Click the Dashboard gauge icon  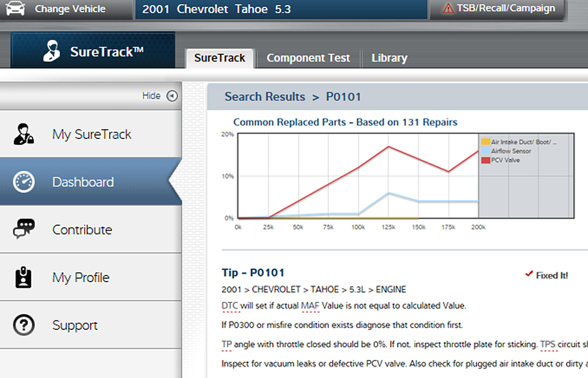point(24,182)
